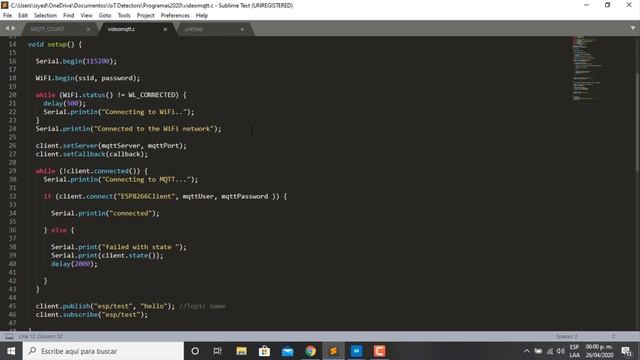Click the client.subscribe line
The width and height of the screenshot is (640, 360).
(x=91, y=315)
